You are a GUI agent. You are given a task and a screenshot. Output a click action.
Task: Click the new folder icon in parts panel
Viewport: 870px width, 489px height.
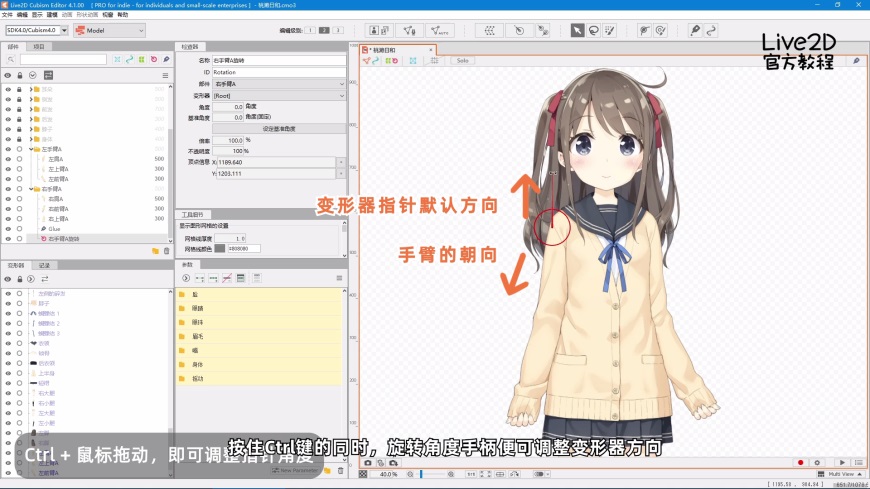coord(155,251)
